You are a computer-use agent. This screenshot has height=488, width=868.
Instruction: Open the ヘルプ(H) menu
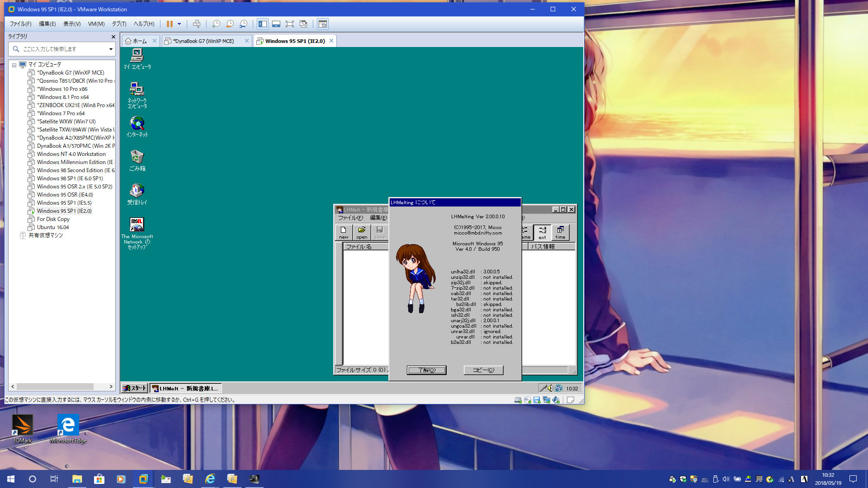pos(144,24)
